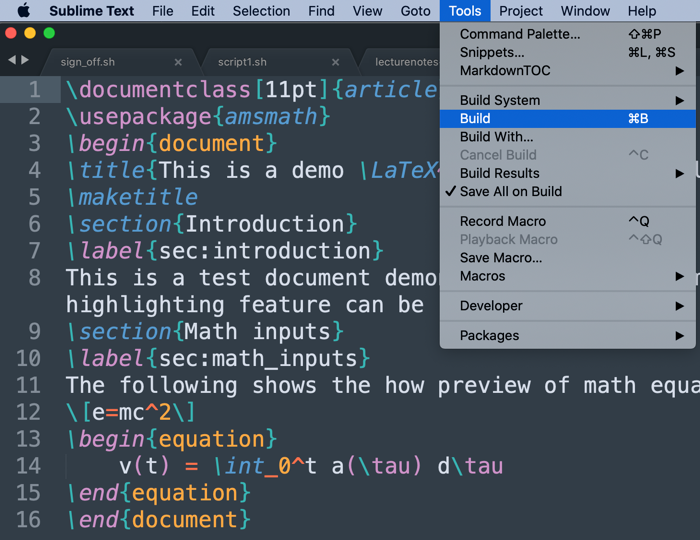Screen dimensions: 700x540
Task: Click line number 9 in gutter
Action: coord(35,332)
